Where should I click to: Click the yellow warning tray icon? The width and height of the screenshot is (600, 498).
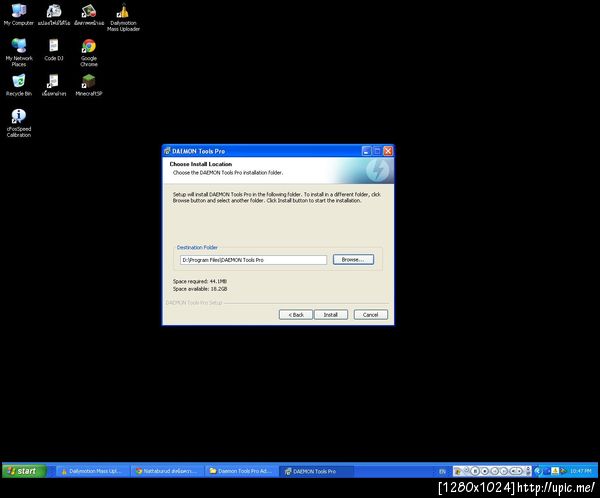[x=555, y=471]
